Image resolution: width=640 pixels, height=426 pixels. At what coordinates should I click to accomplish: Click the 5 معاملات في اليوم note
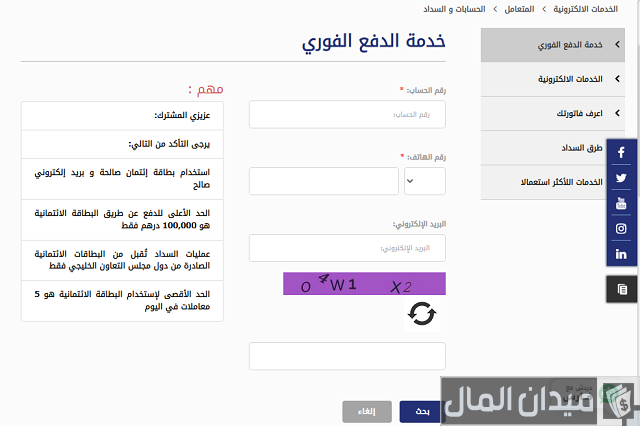click(x=122, y=300)
